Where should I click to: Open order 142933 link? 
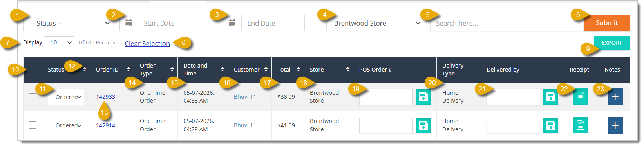coord(105,97)
